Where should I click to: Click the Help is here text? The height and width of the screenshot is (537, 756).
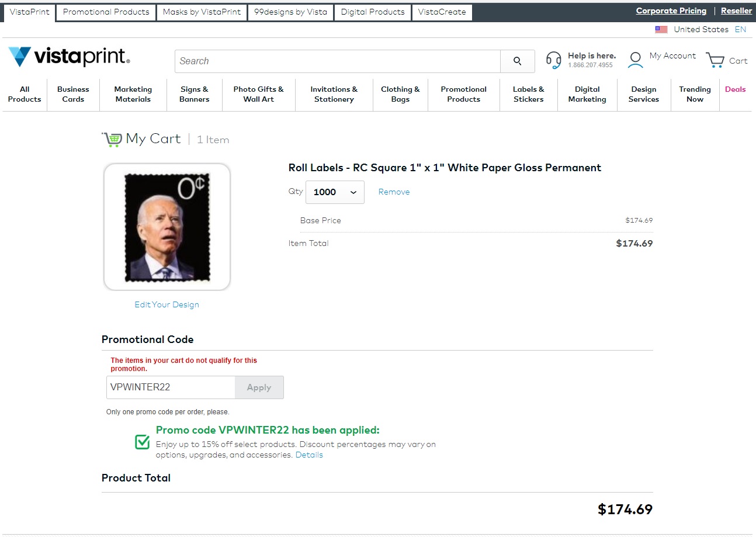(x=592, y=56)
